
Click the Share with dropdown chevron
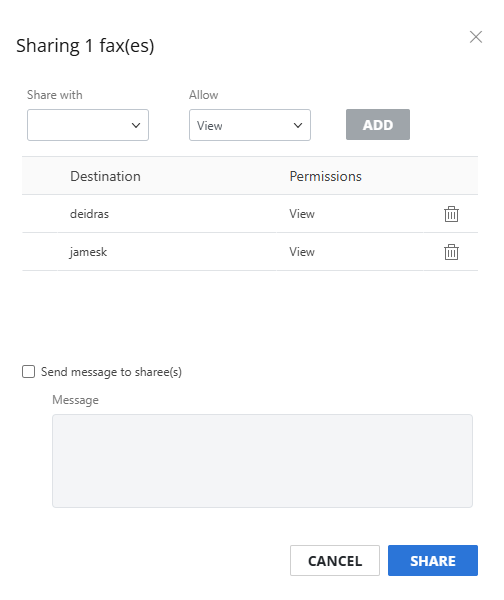136,126
